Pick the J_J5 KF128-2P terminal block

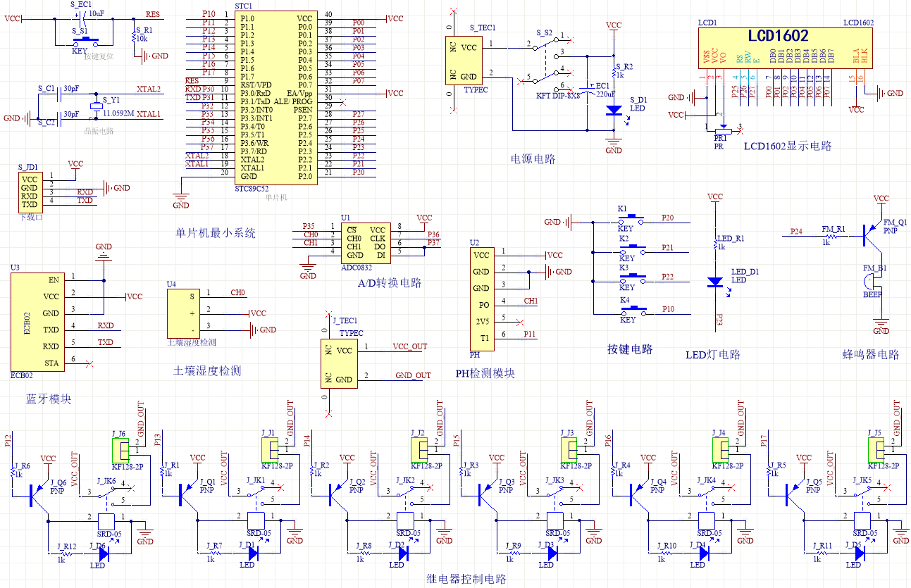pos(876,450)
